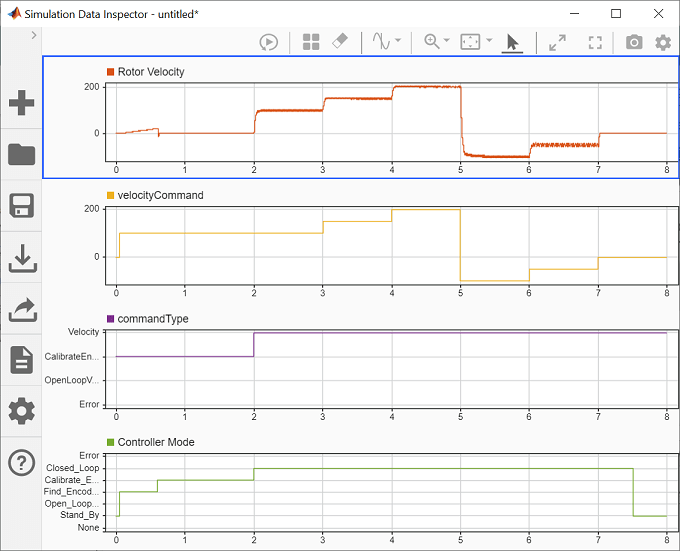This screenshot has width=680, height=551.
Task: Click the Find_Encod... axis label
Action: tap(71, 492)
